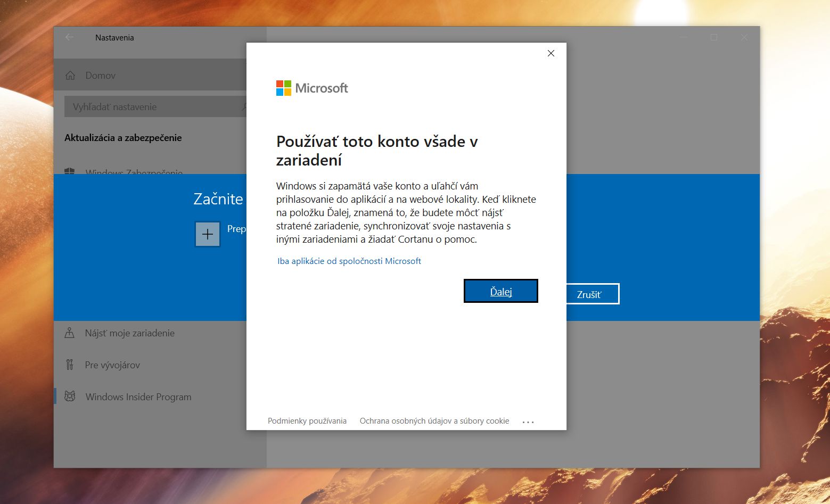Viewport: 830px width, 504px height.
Task: Open Iba aplikácie od spoločnosti Microsoft link
Action: [349, 261]
